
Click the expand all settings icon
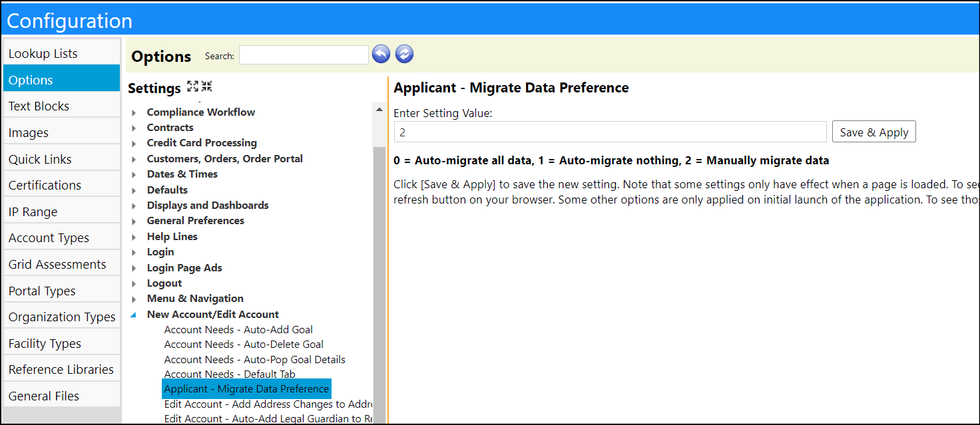coord(192,86)
